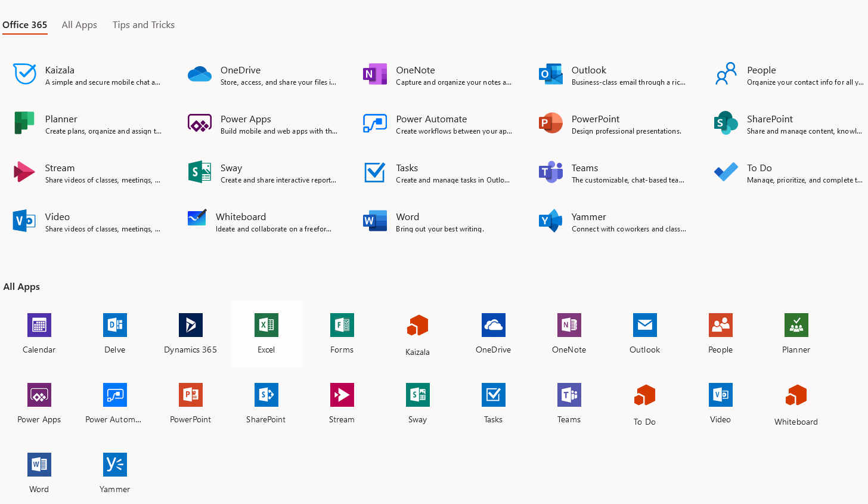The height and width of the screenshot is (504, 868).
Task: Click 'Create workflows between your ap...' description
Action: (x=454, y=131)
